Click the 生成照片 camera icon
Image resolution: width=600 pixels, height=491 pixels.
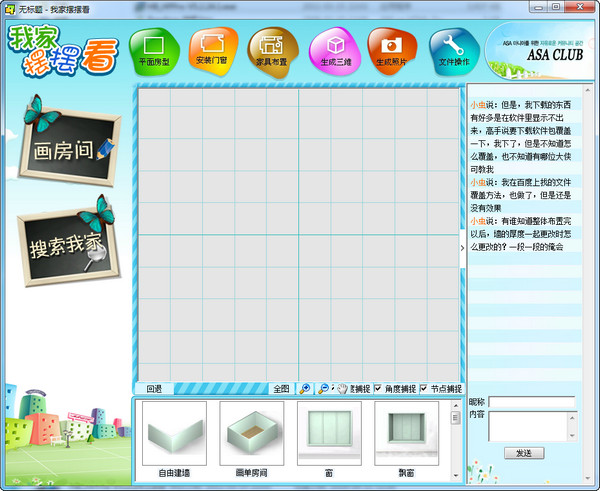click(x=391, y=47)
